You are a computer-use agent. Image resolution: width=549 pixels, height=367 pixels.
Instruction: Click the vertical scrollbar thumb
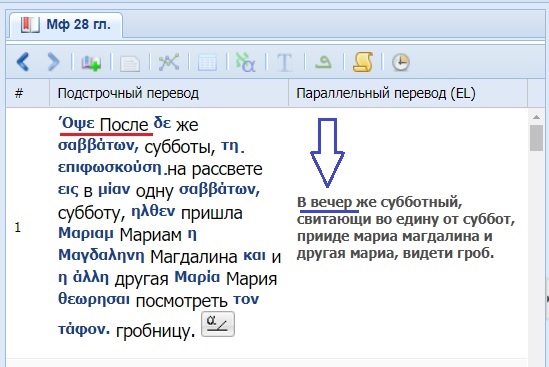pos(536,138)
